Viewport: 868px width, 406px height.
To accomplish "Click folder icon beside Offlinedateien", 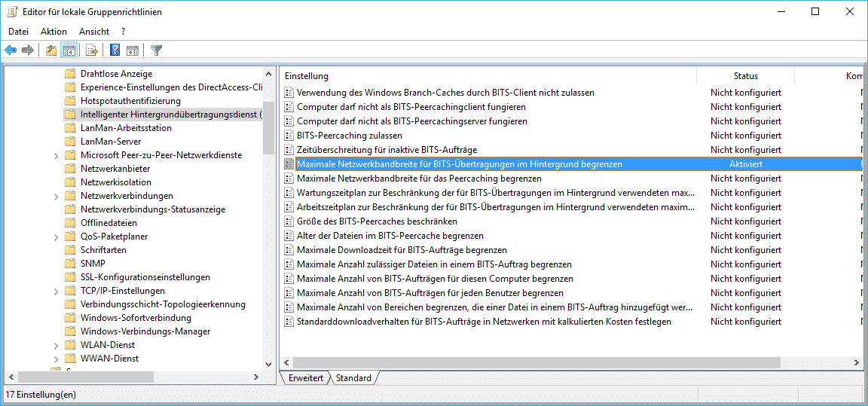I will tap(70, 223).
